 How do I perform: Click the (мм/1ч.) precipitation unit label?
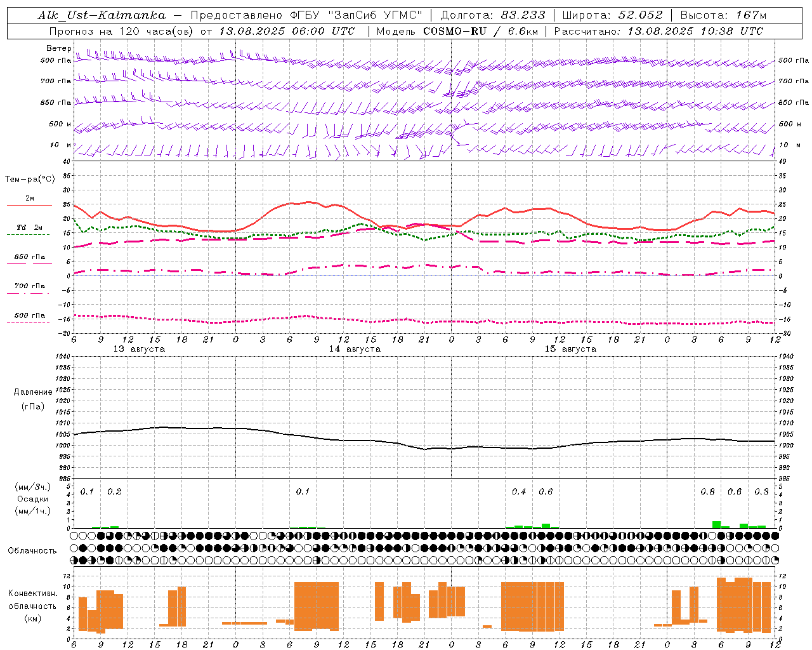coord(32,511)
